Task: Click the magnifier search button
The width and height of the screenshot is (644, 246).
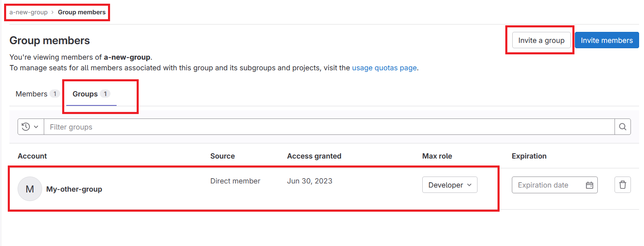Action: click(x=622, y=127)
